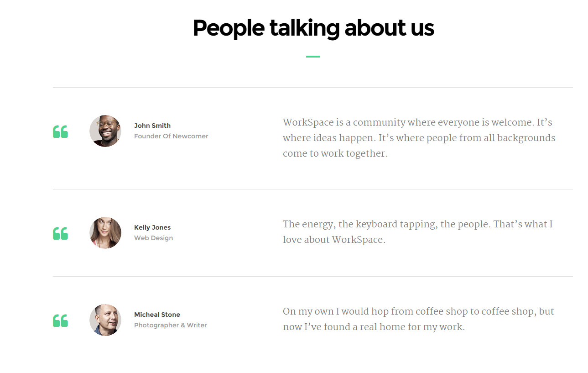This screenshot has width=588, height=373.
Task: Click the green quote icon beside Micheal Stone
Action: tap(60, 320)
